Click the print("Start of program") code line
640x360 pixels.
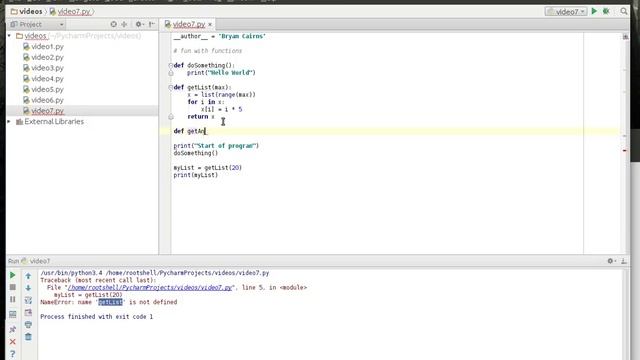tap(216, 146)
